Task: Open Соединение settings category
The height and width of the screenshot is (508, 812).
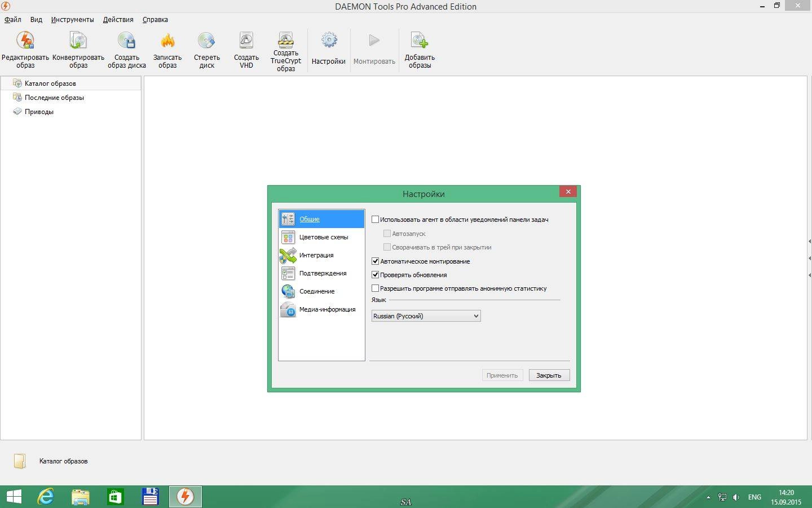Action: pos(321,291)
